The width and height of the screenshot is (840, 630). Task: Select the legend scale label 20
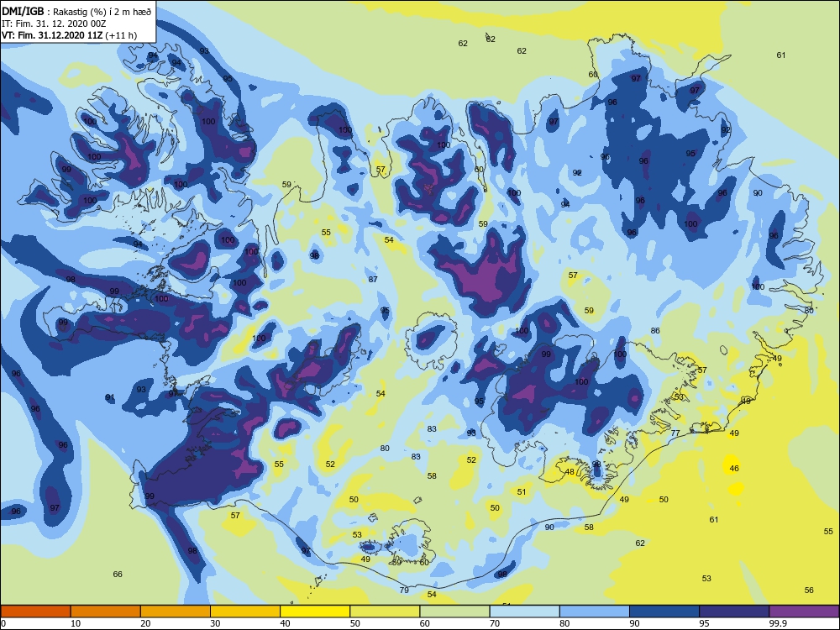click(145, 623)
